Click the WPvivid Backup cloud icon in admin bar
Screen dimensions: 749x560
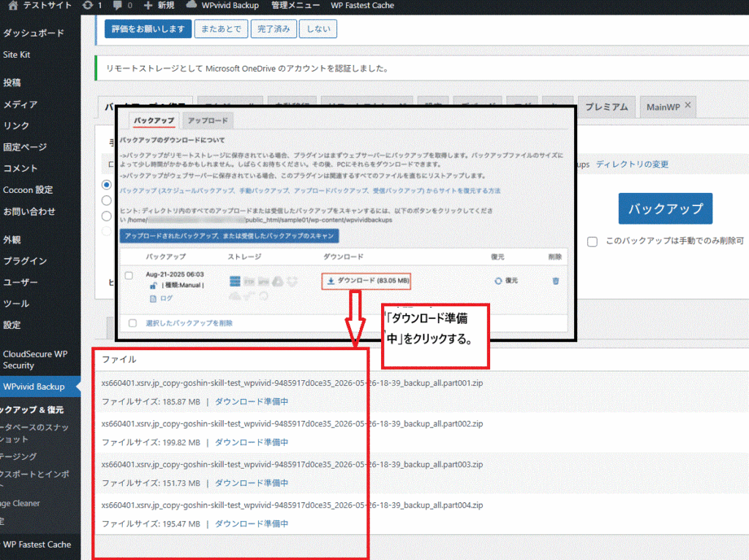pos(191,5)
